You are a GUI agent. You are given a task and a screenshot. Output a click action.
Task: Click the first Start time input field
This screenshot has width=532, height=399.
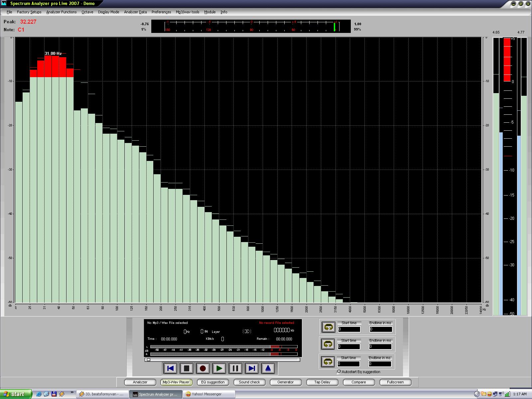click(349, 329)
